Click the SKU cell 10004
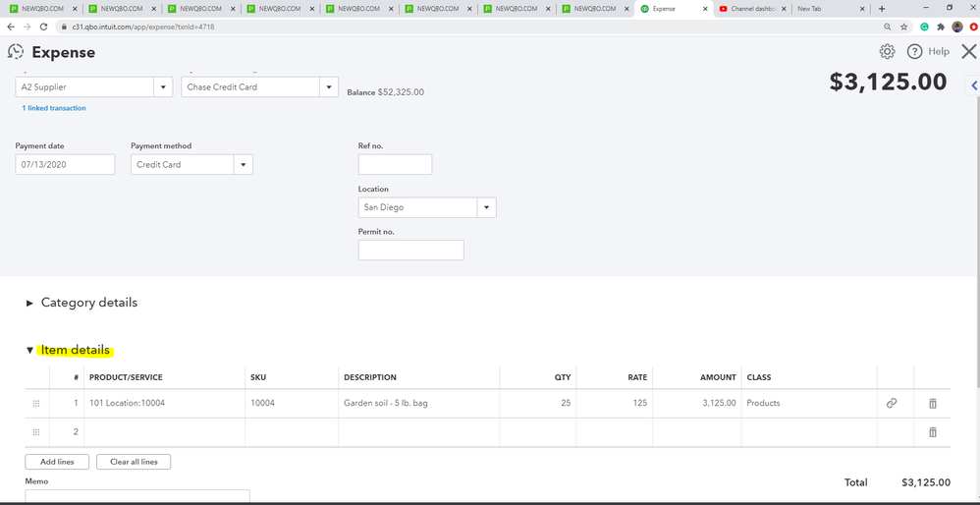Screen dimensions: 980x505 point(292,403)
